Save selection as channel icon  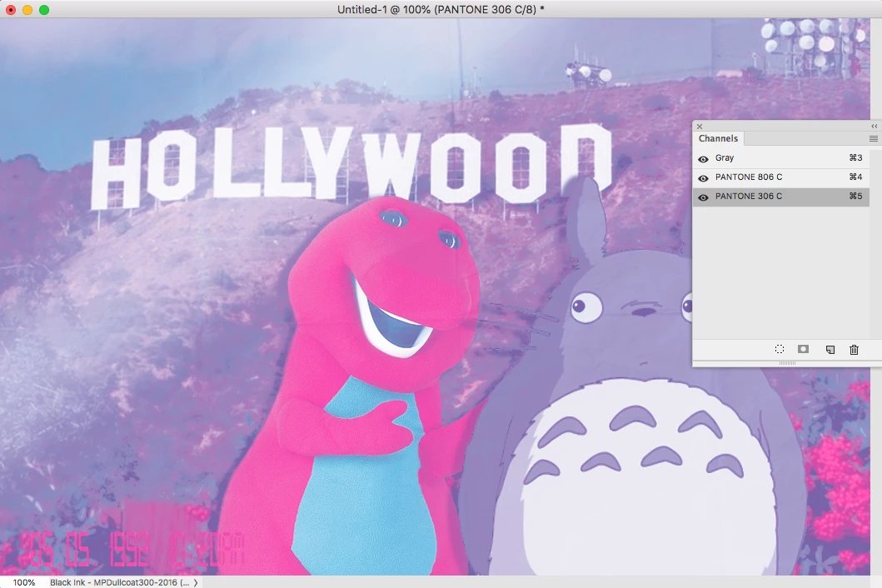coord(803,350)
